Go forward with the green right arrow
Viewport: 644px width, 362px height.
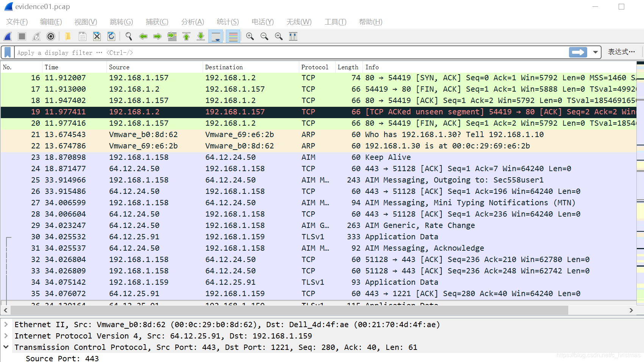158,36
